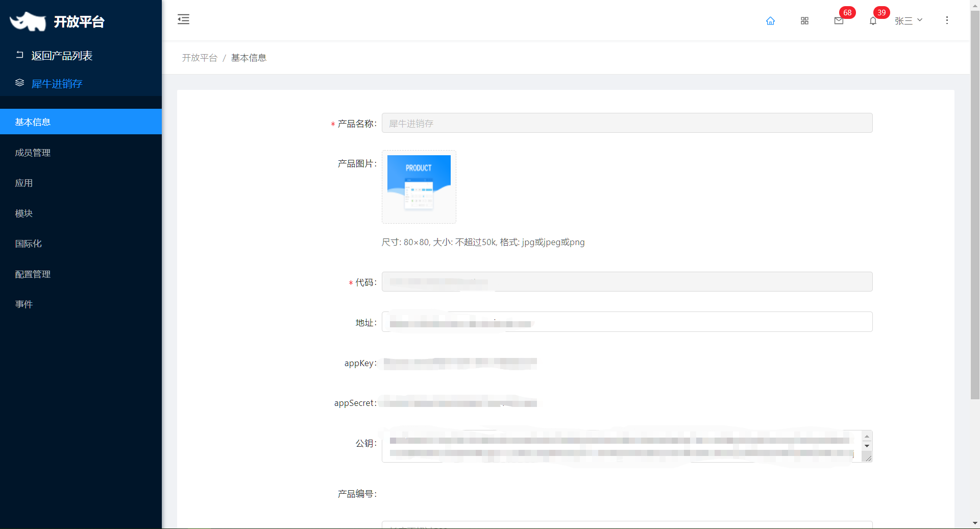Open the apps grid icon
Viewport: 980px width, 529px height.
[x=804, y=20]
